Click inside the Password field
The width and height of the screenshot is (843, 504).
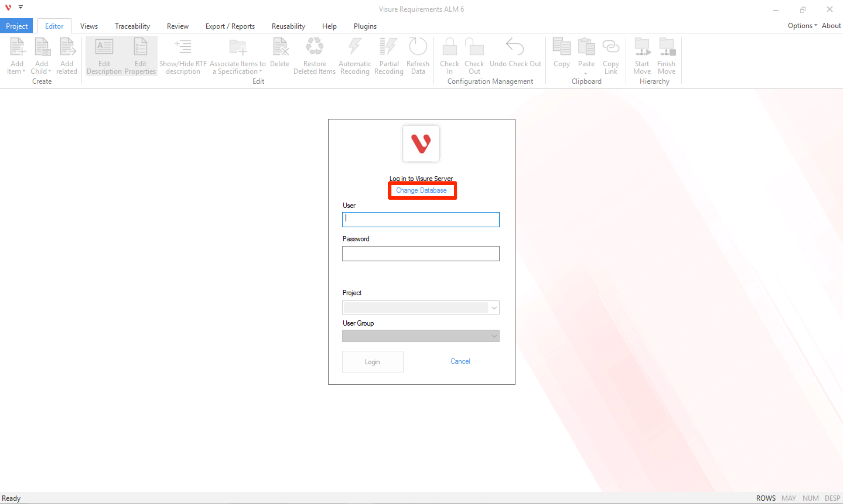click(420, 253)
